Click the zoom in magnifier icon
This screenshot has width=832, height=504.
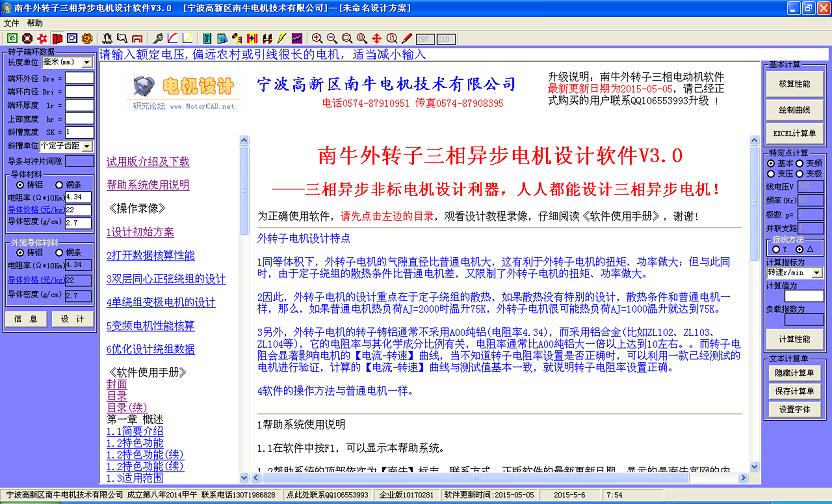tap(317, 38)
